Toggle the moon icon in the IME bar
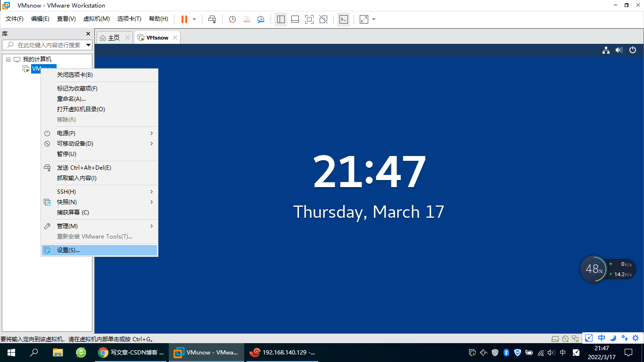644x362 pixels. click(613, 338)
